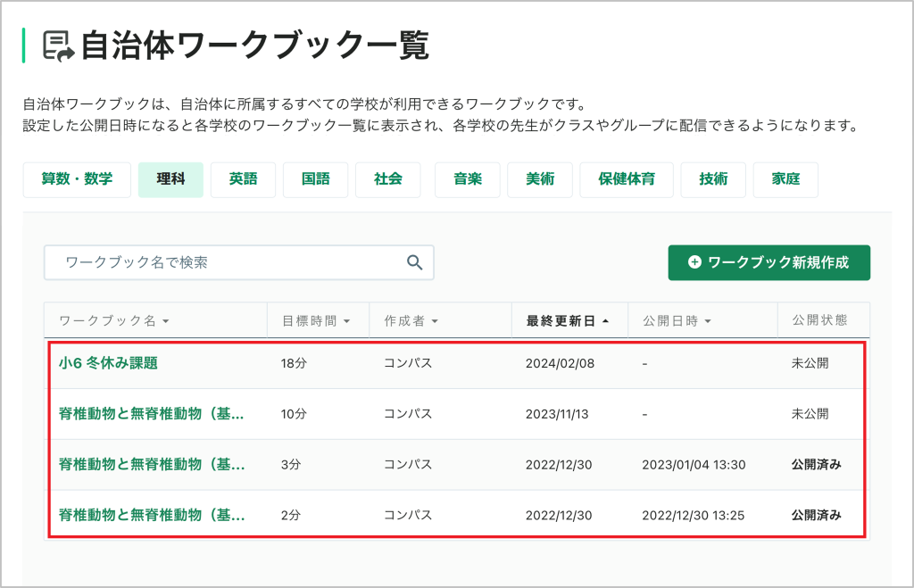Click the 18分 target time cell
The image size is (914, 588).
[x=294, y=364]
